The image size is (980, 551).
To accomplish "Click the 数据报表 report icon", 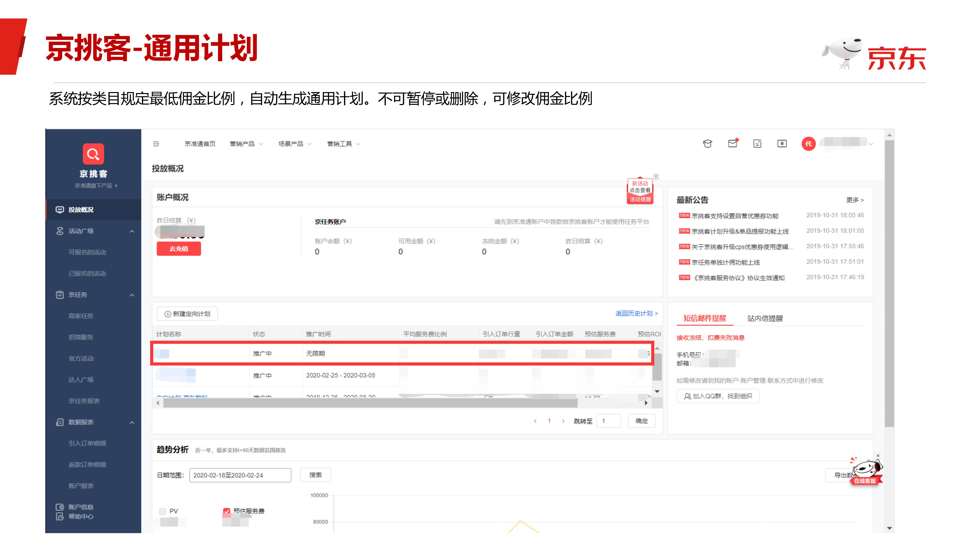I will pos(60,422).
